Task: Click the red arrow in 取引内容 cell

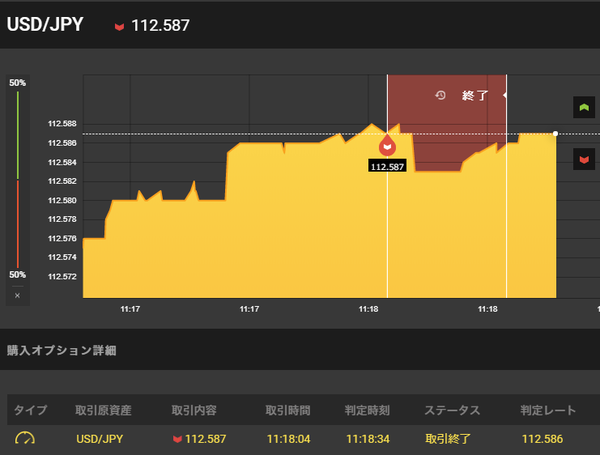Action: [x=177, y=439]
